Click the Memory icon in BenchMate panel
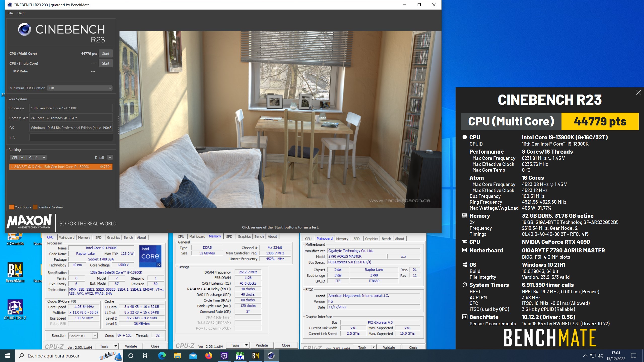Viewport: 644px width, 362px height. [465, 216]
